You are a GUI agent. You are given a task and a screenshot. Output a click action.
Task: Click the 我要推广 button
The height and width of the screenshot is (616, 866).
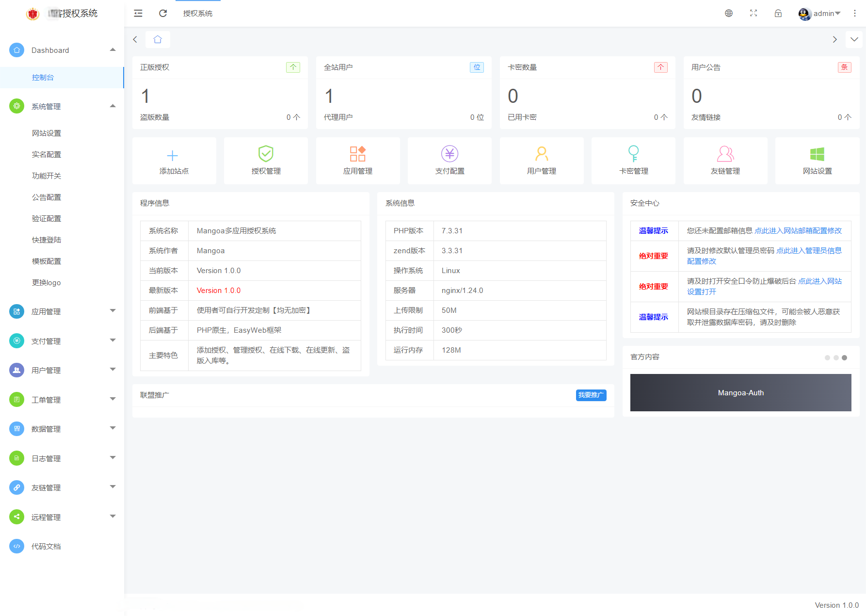tap(591, 395)
